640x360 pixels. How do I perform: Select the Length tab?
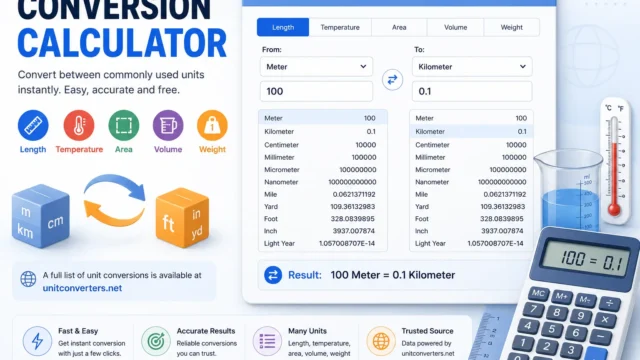[x=283, y=27]
